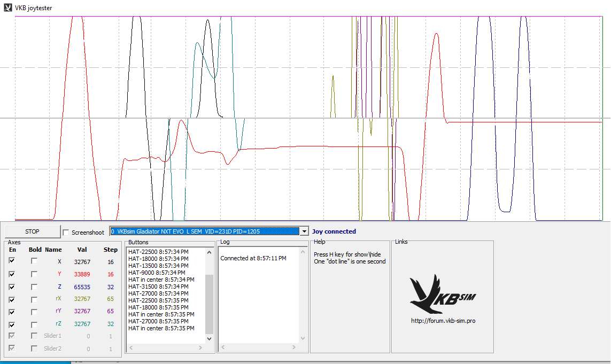This screenshot has width=611, height=364.
Task: Click the Val column header
Action: (82, 250)
